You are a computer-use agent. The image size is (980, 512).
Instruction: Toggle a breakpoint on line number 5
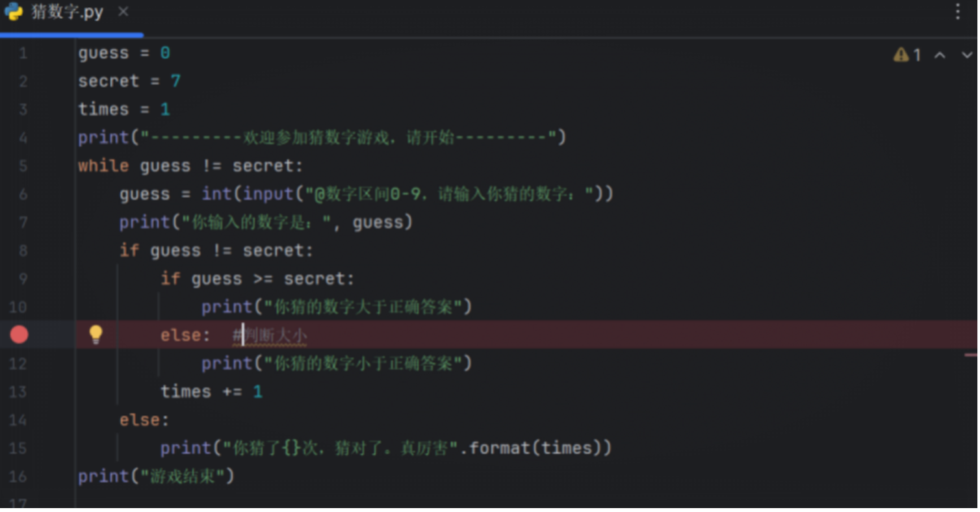23,166
